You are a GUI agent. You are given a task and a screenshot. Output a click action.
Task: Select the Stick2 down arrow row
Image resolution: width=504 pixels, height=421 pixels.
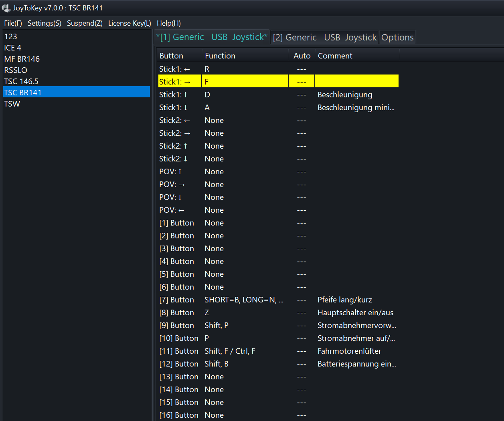[x=278, y=159]
